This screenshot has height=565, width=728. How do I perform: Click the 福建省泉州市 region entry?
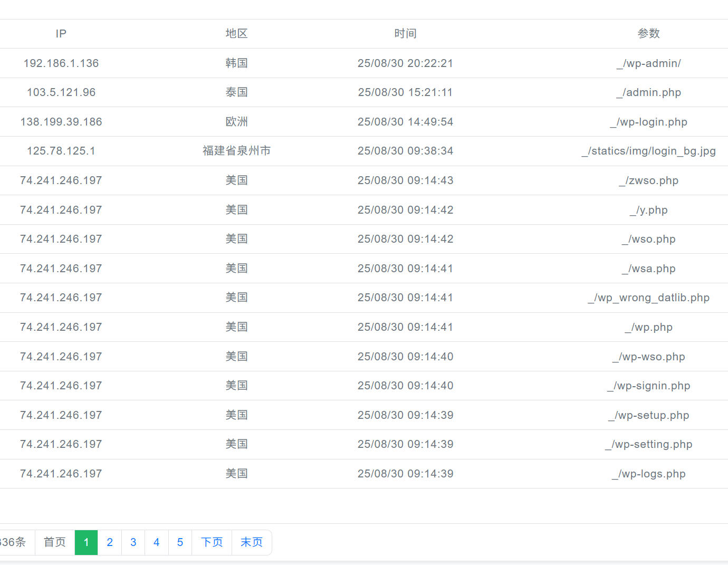pyautogui.click(x=236, y=150)
